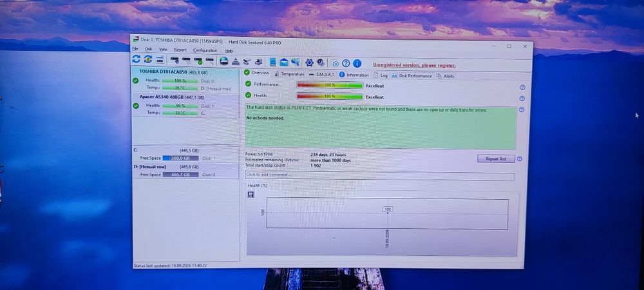Open the Report menu
This screenshot has height=290, width=644.
point(180,50)
